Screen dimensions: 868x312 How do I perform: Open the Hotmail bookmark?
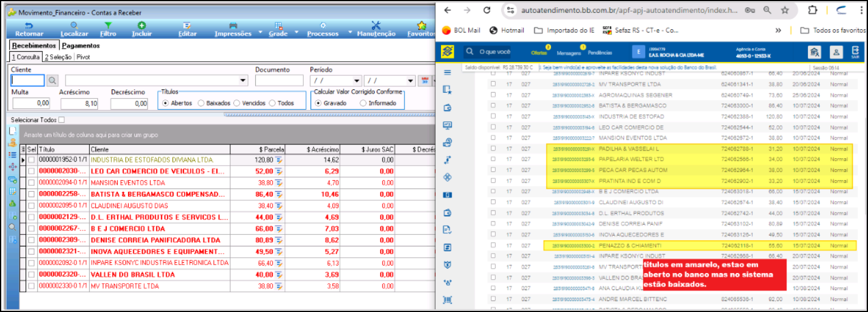(x=506, y=30)
